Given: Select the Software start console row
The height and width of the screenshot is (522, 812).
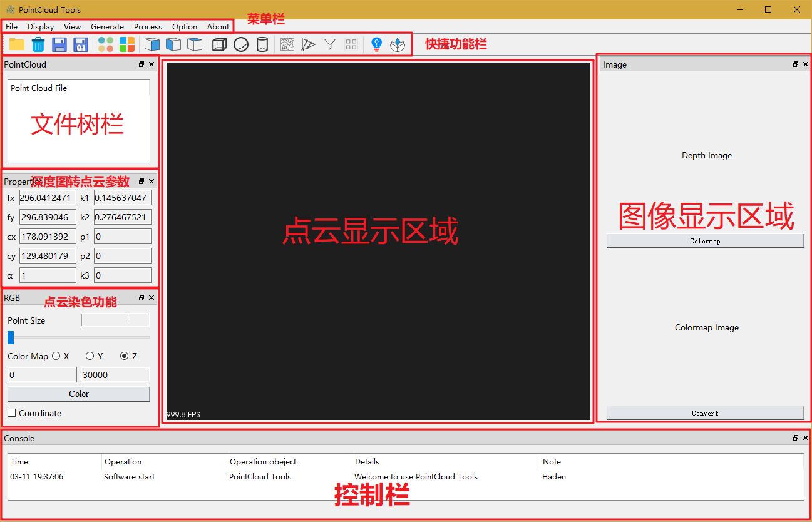Looking at the screenshot, I should [x=406, y=477].
